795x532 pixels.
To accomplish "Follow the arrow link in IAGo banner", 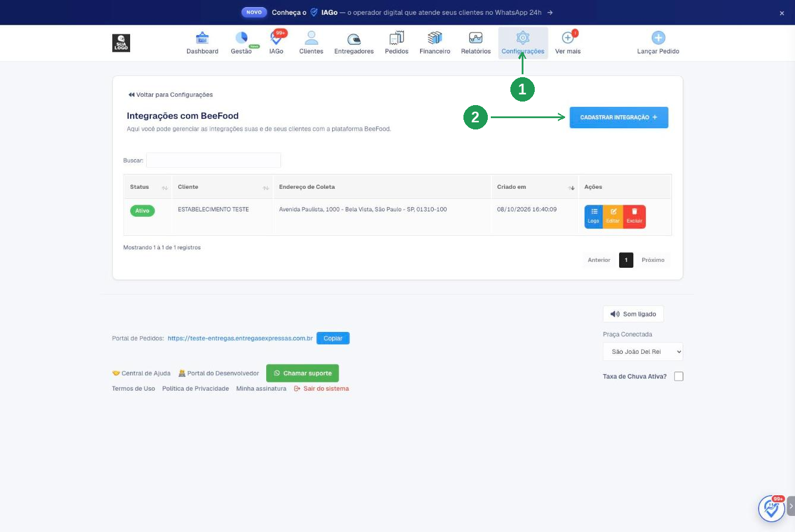I will point(550,12).
